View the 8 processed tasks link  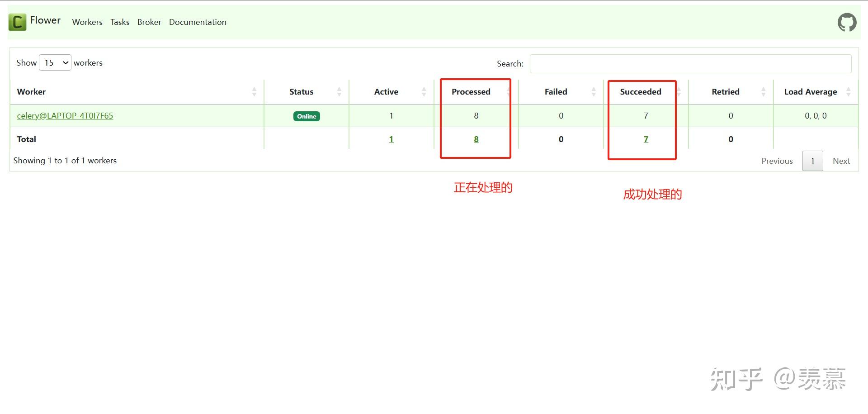(x=476, y=139)
